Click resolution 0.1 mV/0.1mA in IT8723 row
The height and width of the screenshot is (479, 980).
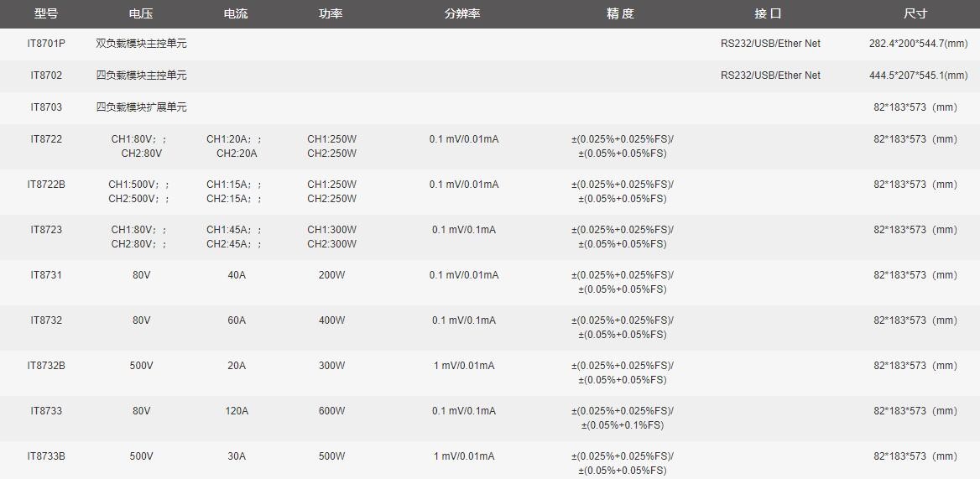point(464,229)
